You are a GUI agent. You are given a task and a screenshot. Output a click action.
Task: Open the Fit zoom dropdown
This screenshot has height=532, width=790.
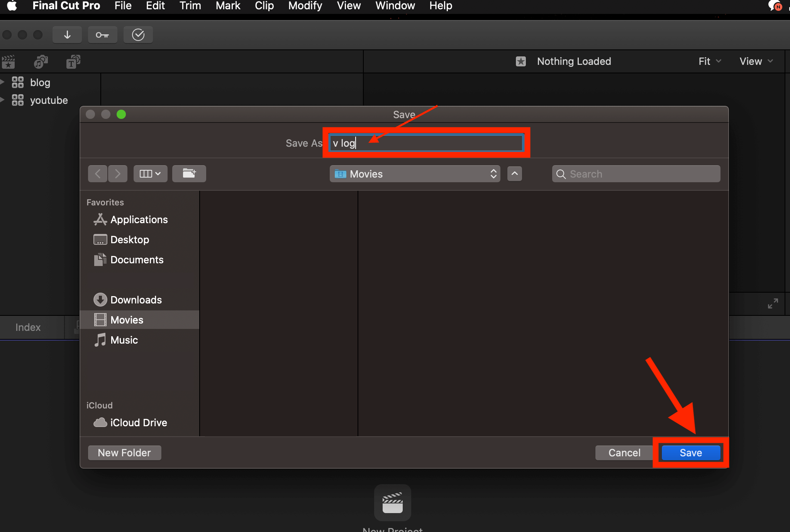coord(709,61)
